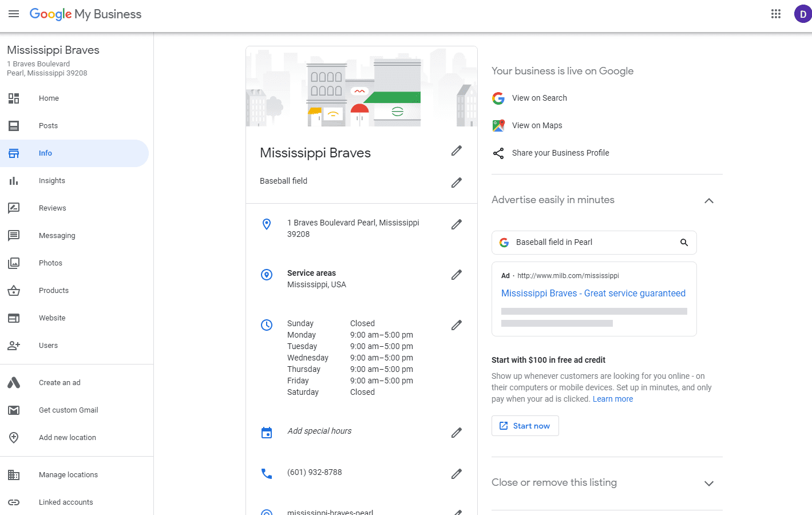Open Photos in the sidebar
Image resolution: width=812 pixels, height=515 pixels.
[74, 263]
